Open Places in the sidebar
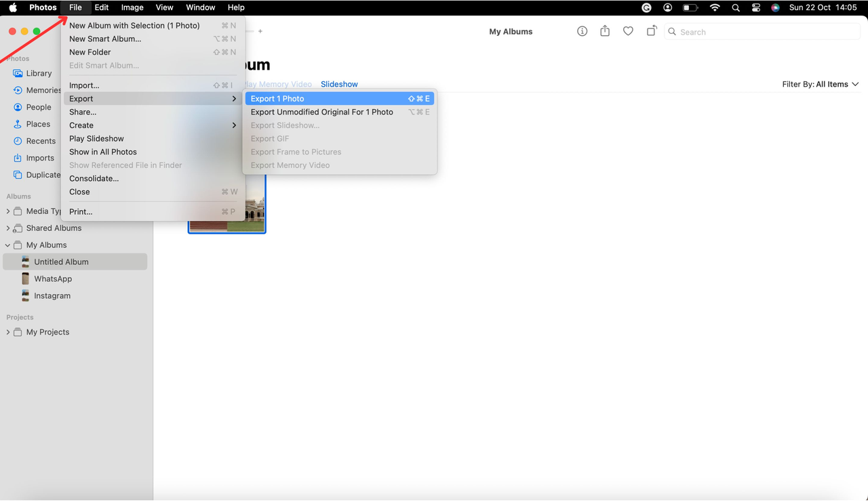The height and width of the screenshot is (502, 868). point(39,124)
